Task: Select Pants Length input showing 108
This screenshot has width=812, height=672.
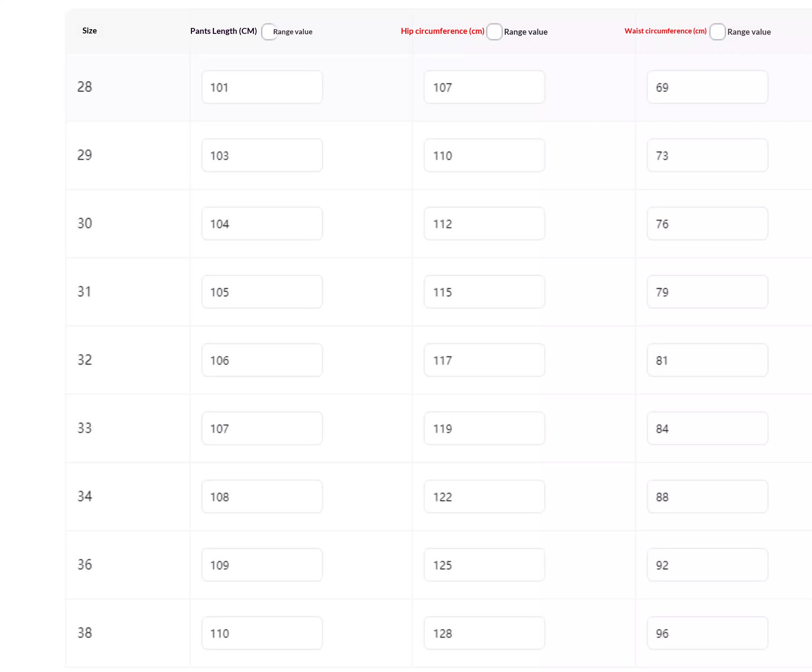Action: (262, 497)
